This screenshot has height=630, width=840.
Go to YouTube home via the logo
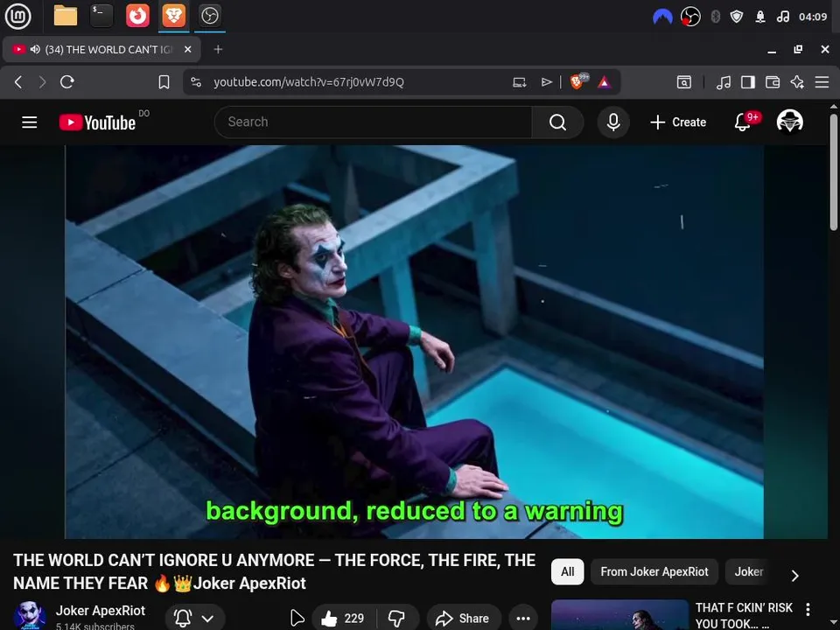point(97,122)
